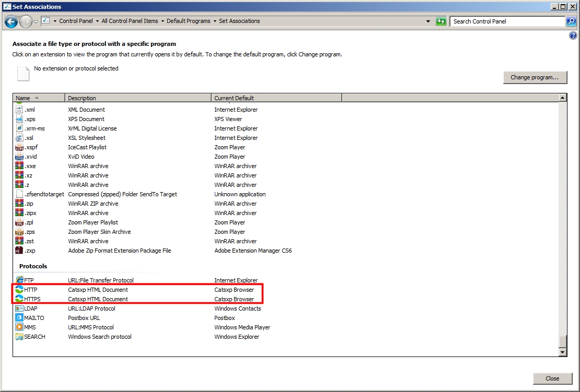Select 'Compressed (zipped) Folder SendTo Target' text

tap(122, 194)
